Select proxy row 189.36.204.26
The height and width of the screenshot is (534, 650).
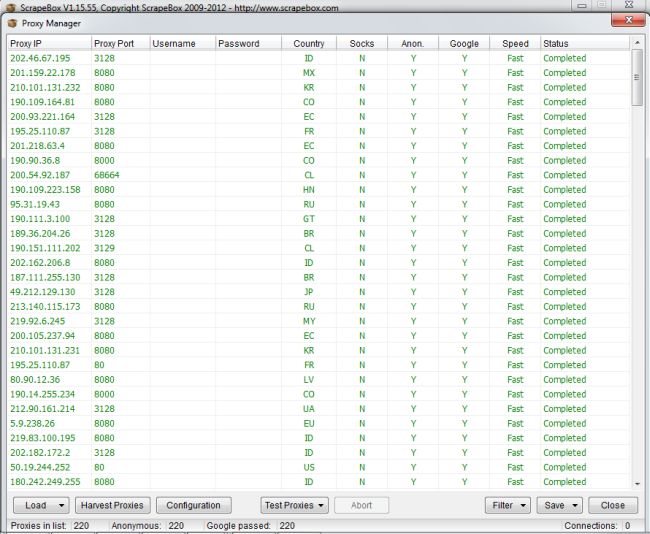tap(319, 233)
